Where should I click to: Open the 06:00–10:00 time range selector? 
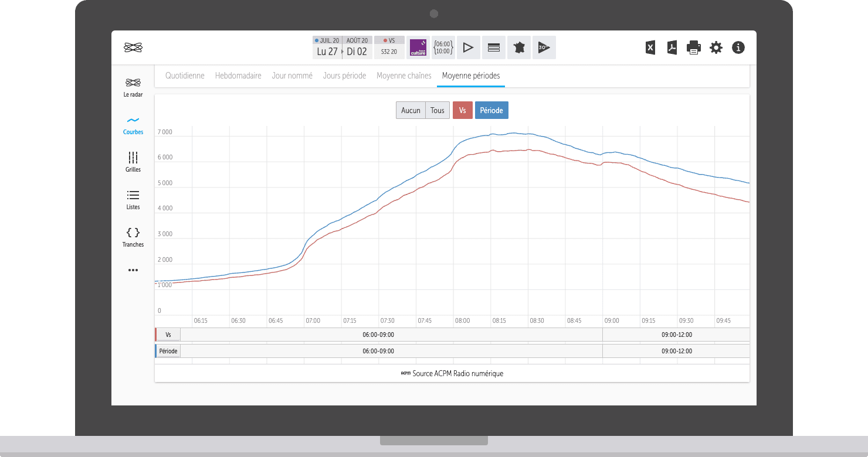(443, 48)
